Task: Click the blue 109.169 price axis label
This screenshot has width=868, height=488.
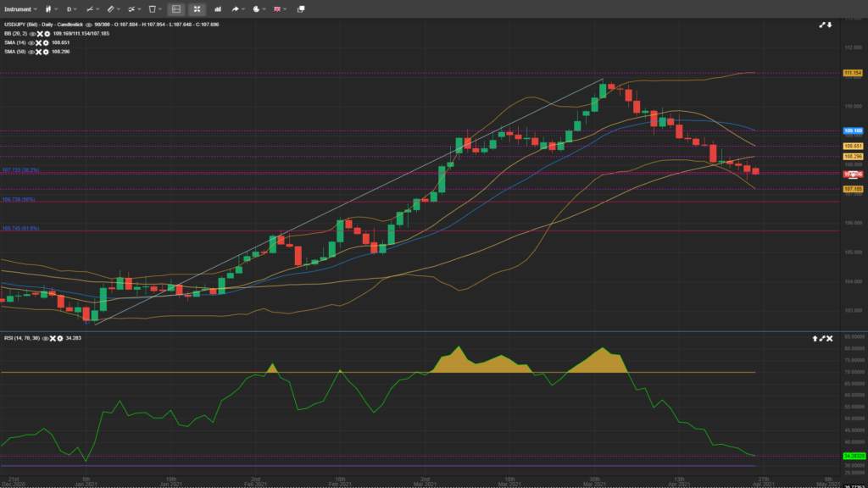Action: point(853,131)
